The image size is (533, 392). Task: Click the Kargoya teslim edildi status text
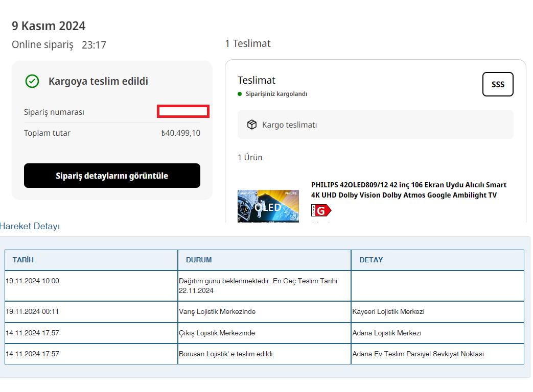click(98, 81)
